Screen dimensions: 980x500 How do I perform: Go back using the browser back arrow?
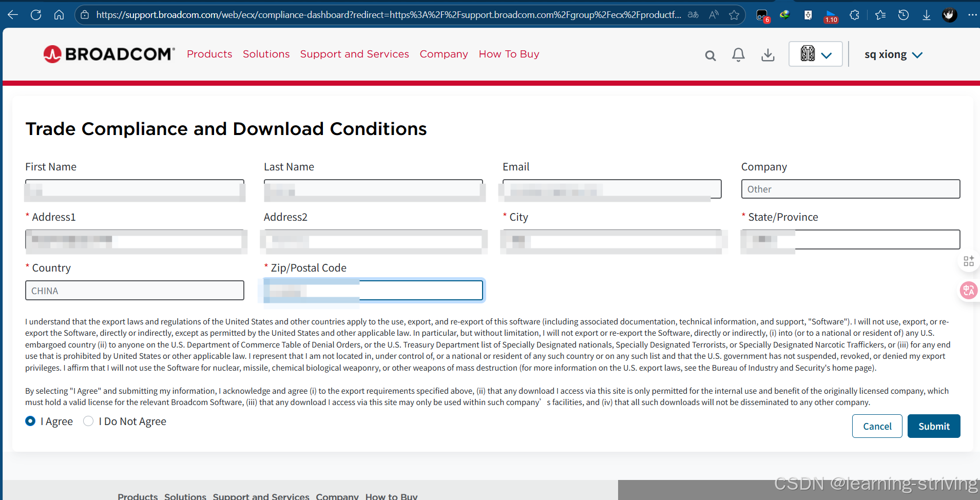pos(13,15)
